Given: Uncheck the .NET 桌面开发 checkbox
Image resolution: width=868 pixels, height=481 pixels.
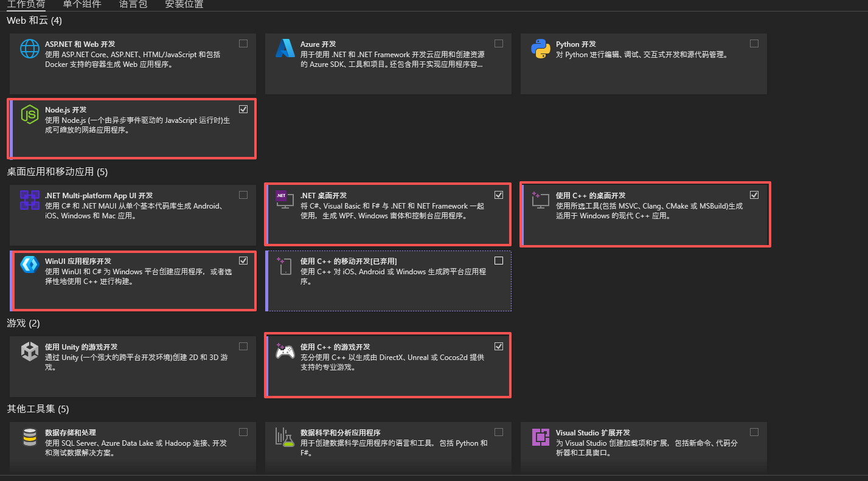Looking at the screenshot, I should point(499,195).
